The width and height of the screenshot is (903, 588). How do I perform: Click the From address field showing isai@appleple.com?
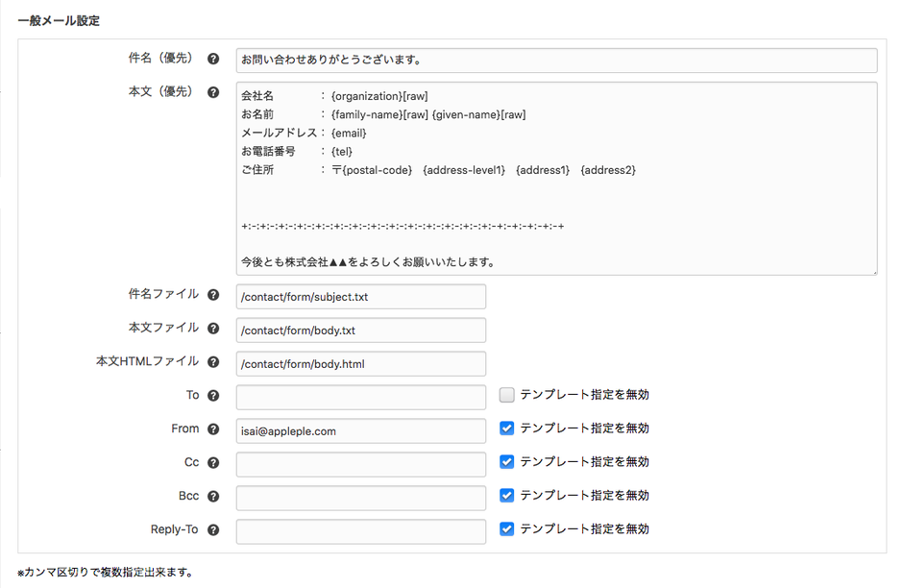coord(360,430)
